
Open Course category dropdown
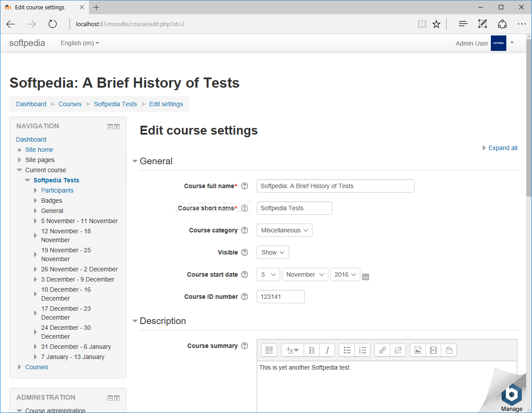[285, 230]
